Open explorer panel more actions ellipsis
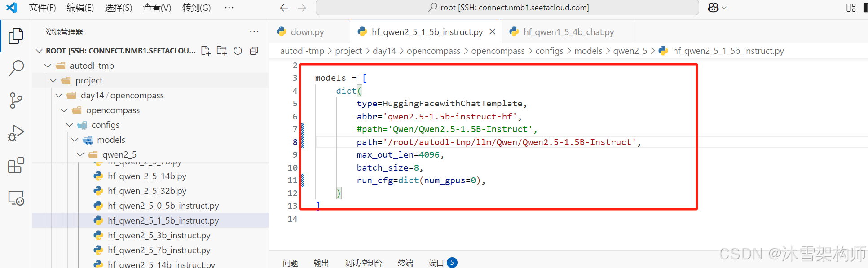 tap(254, 32)
